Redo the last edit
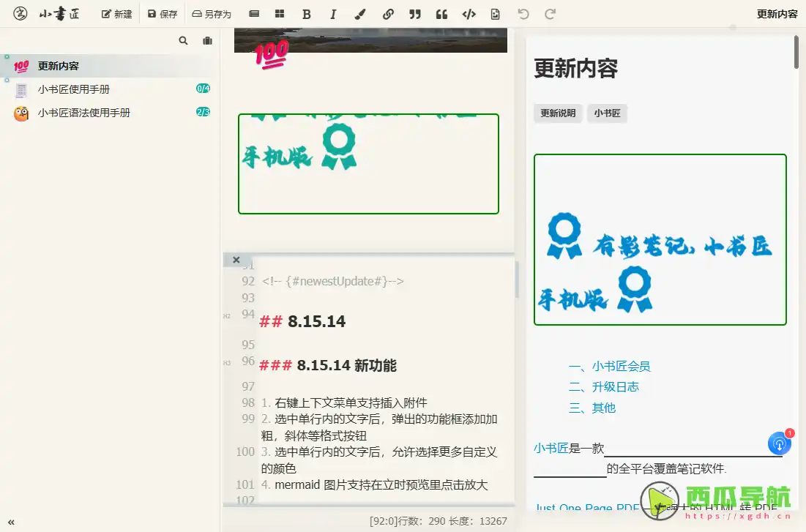The height and width of the screenshot is (532, 806). coord(550,14)
